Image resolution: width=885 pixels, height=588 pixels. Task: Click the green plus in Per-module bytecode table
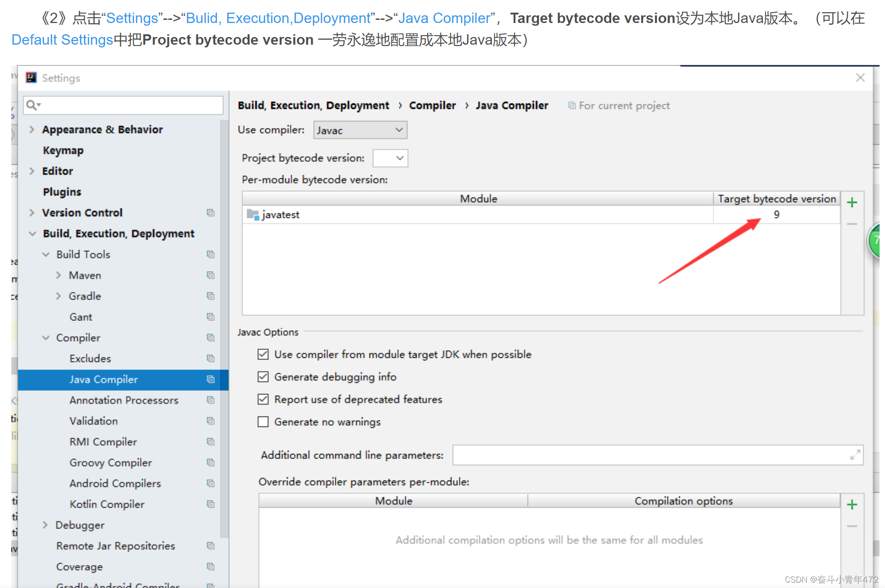point(852,203)
